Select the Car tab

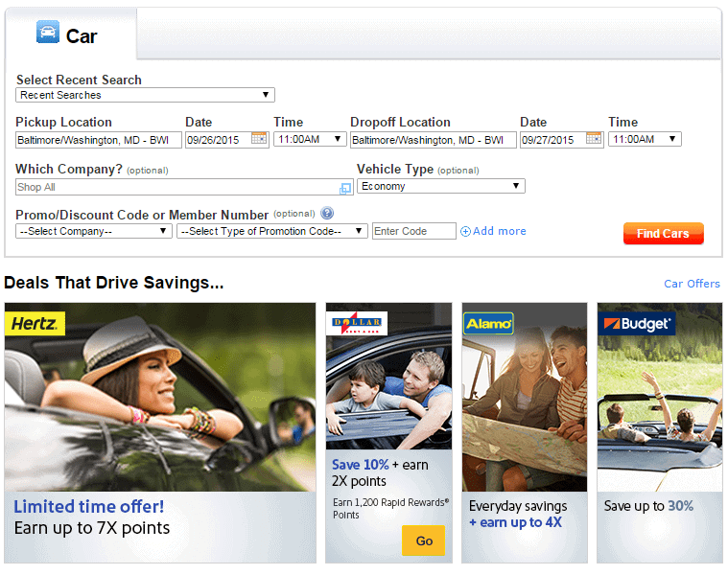coord(69,35)
